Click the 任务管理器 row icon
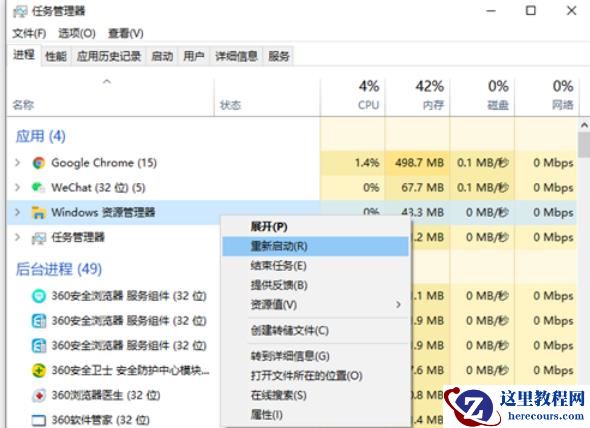590x428 pixels. tap(39, 238)
